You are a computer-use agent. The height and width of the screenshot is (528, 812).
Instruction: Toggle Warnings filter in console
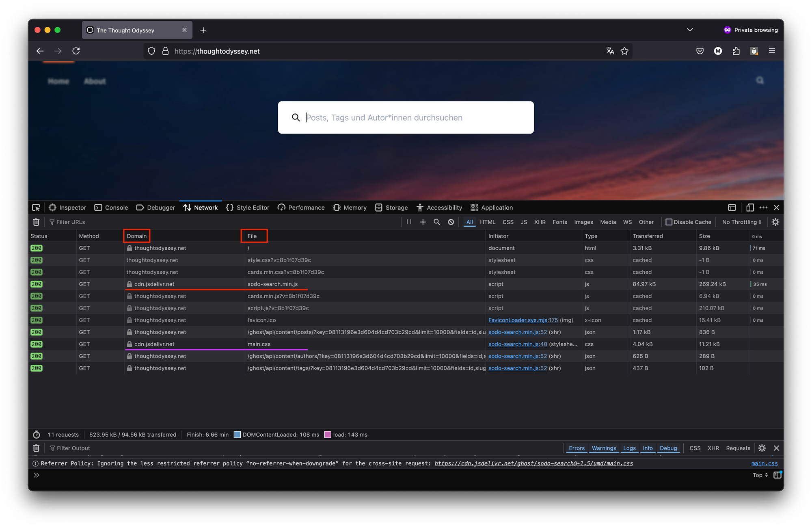[x=604, y=448]
